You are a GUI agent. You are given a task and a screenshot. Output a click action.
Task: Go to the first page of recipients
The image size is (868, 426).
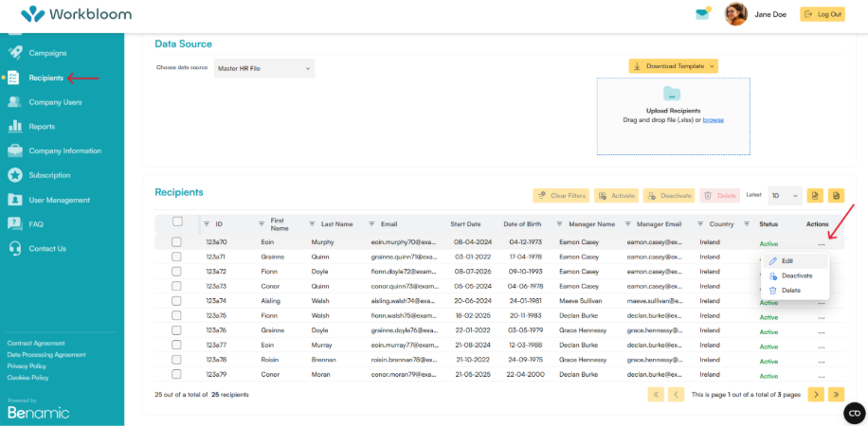click(656, 395)
